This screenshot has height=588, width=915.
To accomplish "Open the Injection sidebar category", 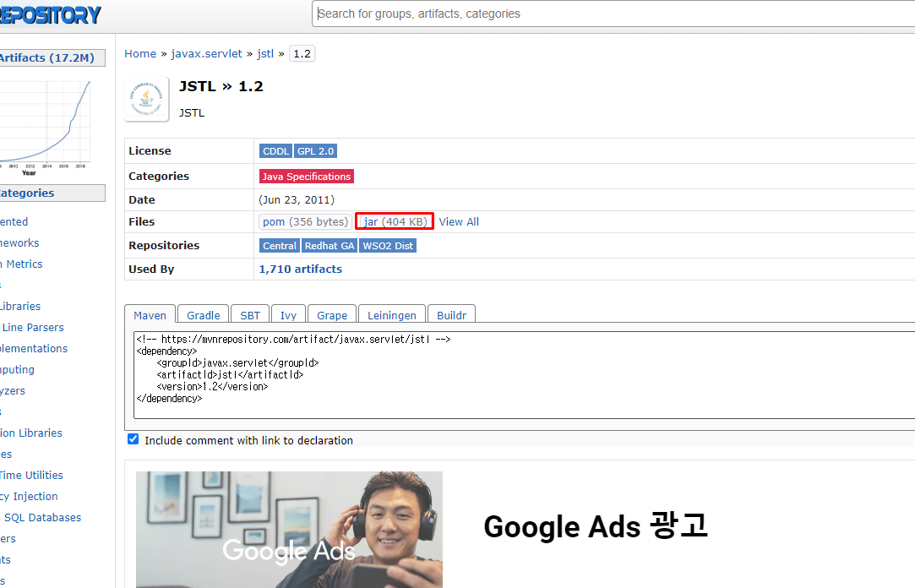I will [30, 496].
